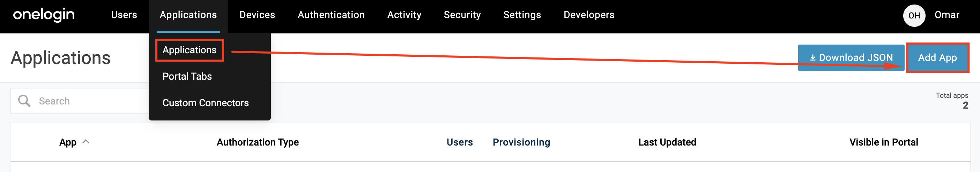Open the Applications top menu
The image size is (980, 172).
188,15
